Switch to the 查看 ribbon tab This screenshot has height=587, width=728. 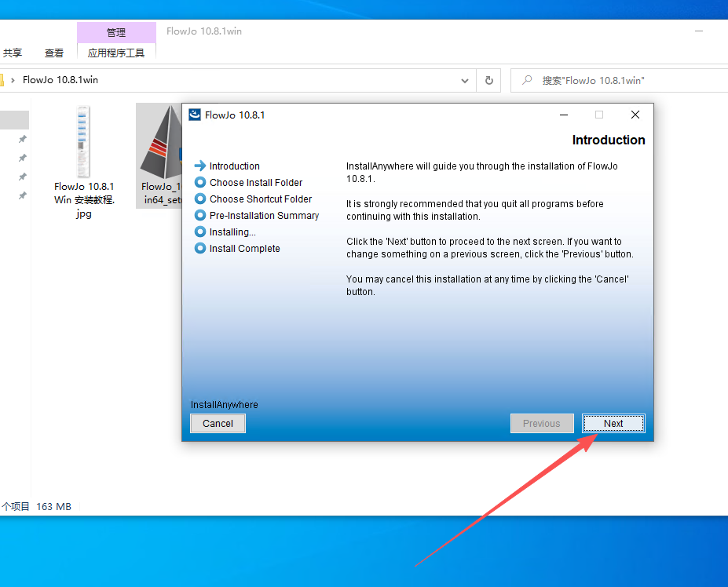pos(54,53)
